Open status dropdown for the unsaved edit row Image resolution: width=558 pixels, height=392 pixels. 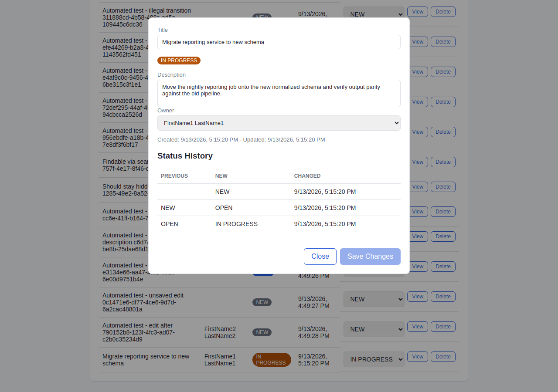pos(374,299)
